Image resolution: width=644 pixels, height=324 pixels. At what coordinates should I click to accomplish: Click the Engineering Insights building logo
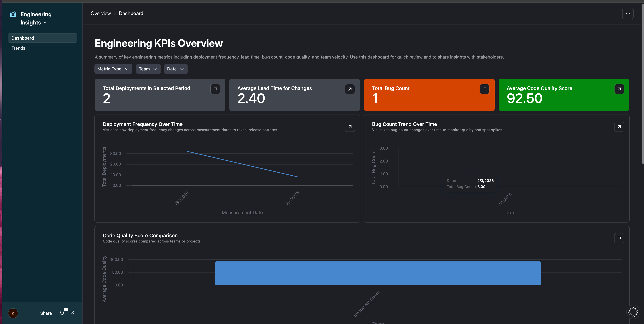click(x=13, y=14)
